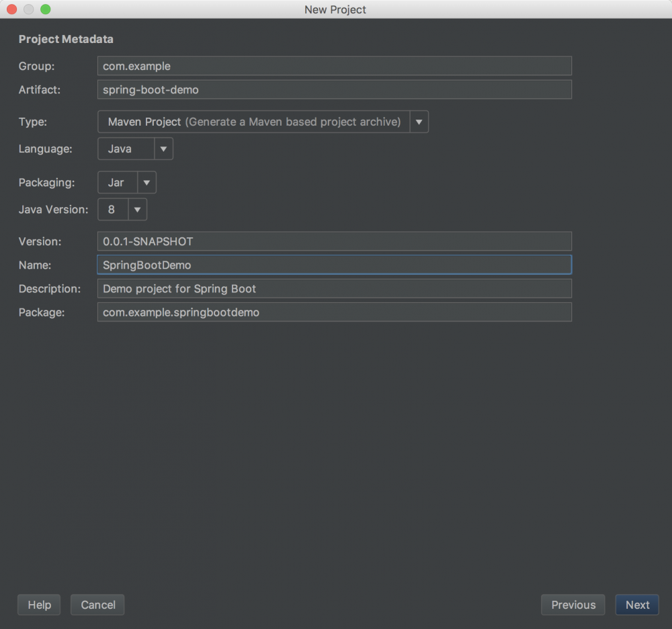Click the Group field containing com.example
672x629 pixels.
[x=334, y=66]
